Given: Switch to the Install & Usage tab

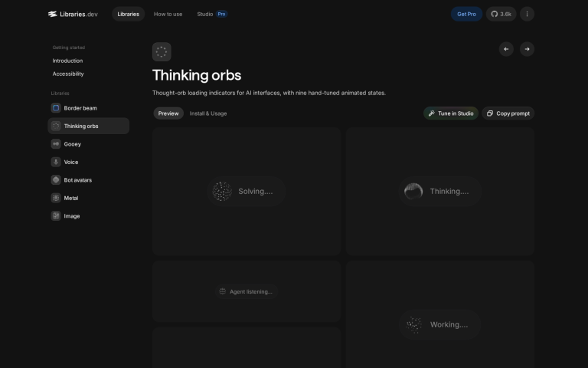Looking at the screenshot, I should pyautogui.click(x=208, y=113).
